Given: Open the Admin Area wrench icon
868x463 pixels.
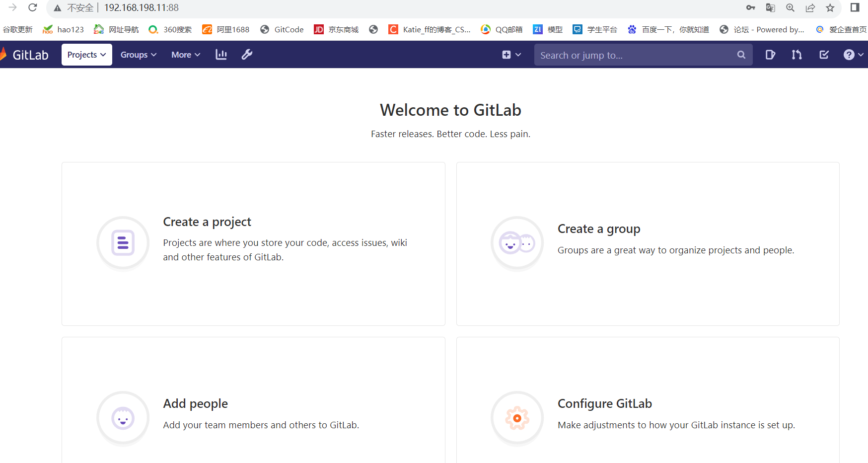Looking at the screenshot, I should coord(247,55).
